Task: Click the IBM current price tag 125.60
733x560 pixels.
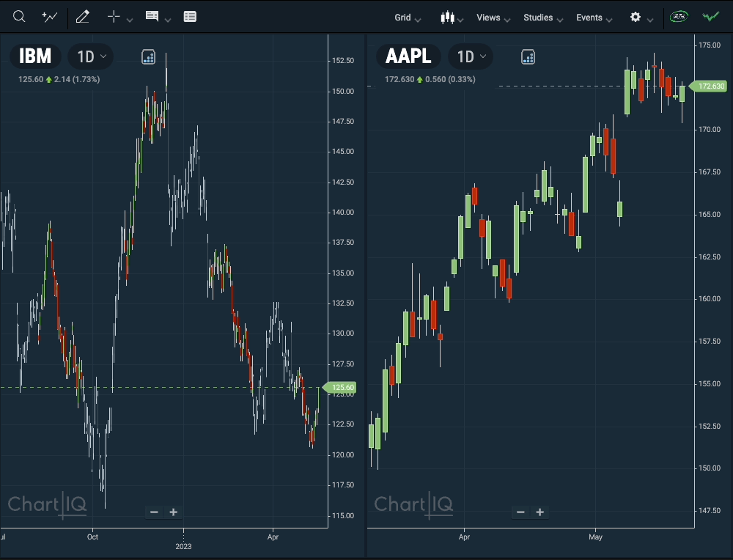Action: [340, 388]
